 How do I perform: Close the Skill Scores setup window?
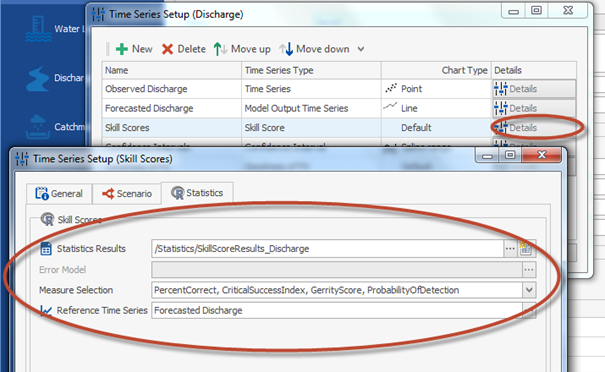click(x=541, y=155)
